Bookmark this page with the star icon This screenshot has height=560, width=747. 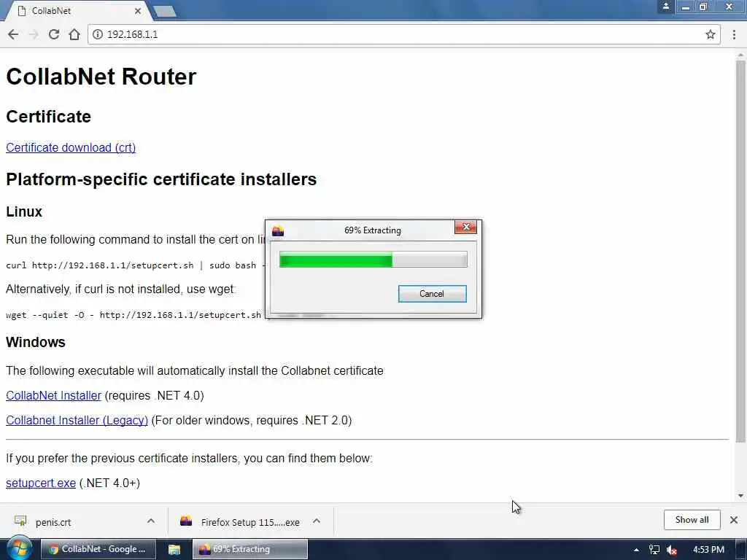click(x=711, y=34)
